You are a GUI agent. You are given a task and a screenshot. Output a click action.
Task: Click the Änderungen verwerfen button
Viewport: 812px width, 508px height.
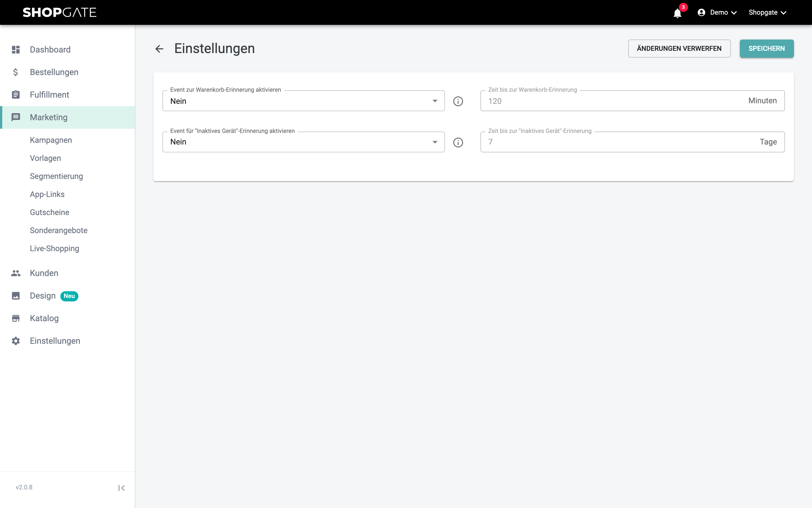pos(679,49)
